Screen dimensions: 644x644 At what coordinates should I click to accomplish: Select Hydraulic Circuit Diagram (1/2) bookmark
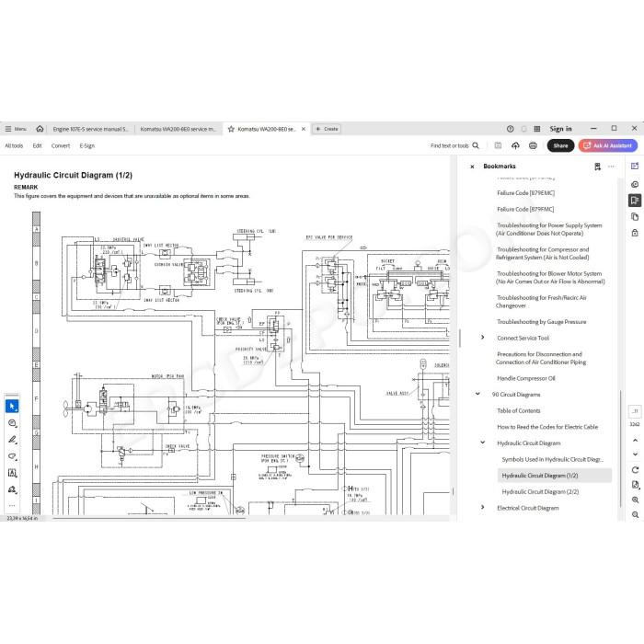[555, 476]
